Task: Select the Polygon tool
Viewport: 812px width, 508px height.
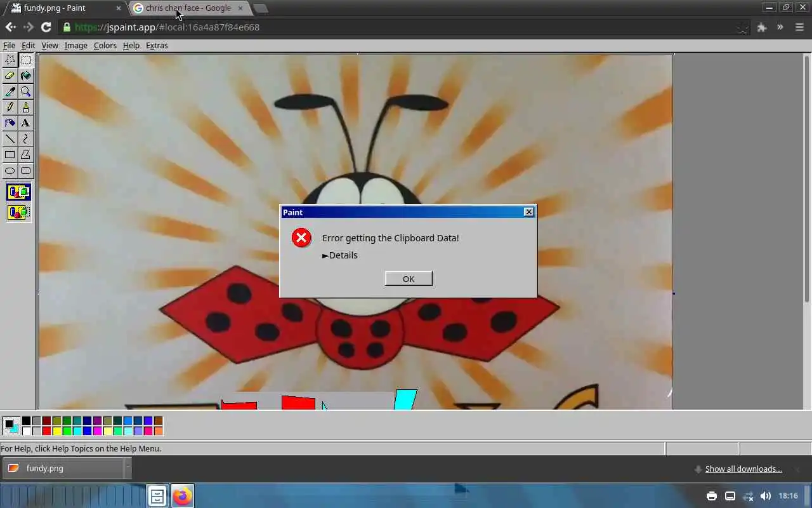Action: coord(26,155)
